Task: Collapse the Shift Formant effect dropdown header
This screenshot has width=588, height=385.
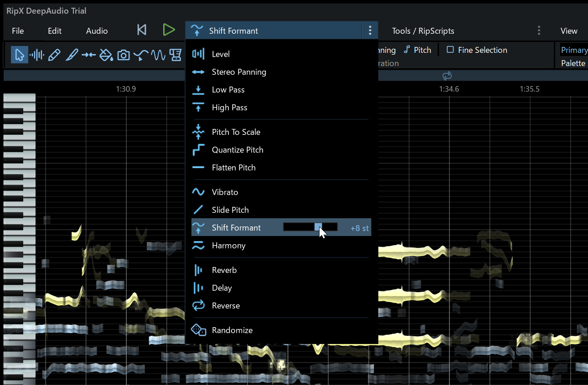Action: [274, 31]
